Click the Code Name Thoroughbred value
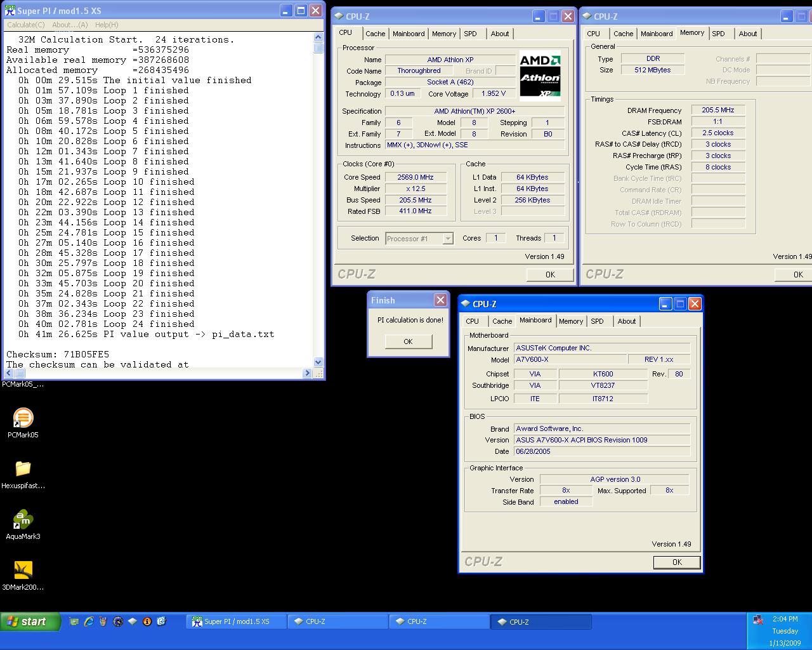 (x=419, y=70)
